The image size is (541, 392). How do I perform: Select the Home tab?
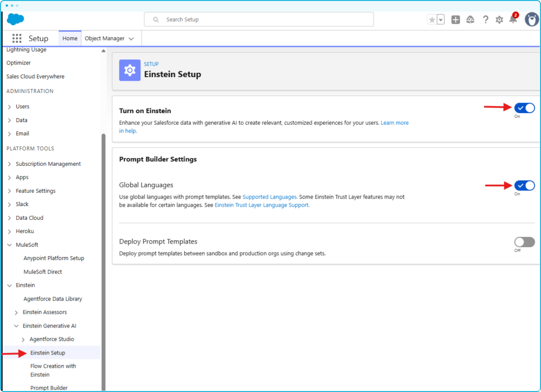(70, 39)
